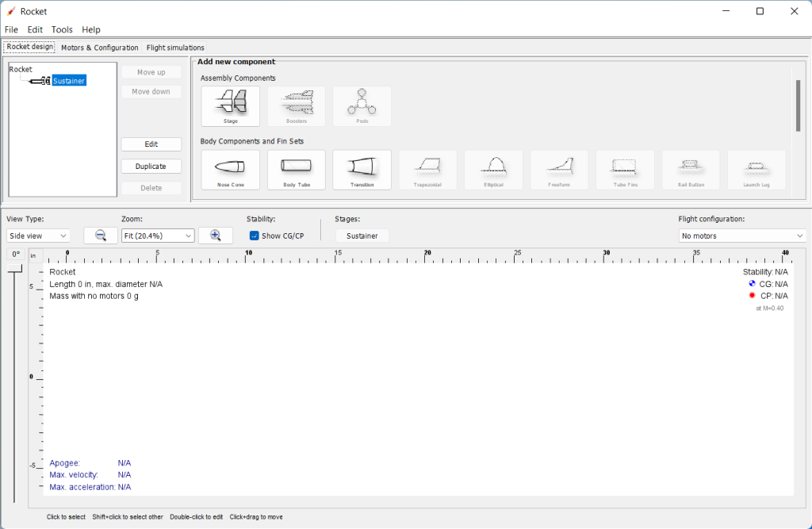Open the View Type dropdown
The image size is (812, 529).
tap(38, 236)
